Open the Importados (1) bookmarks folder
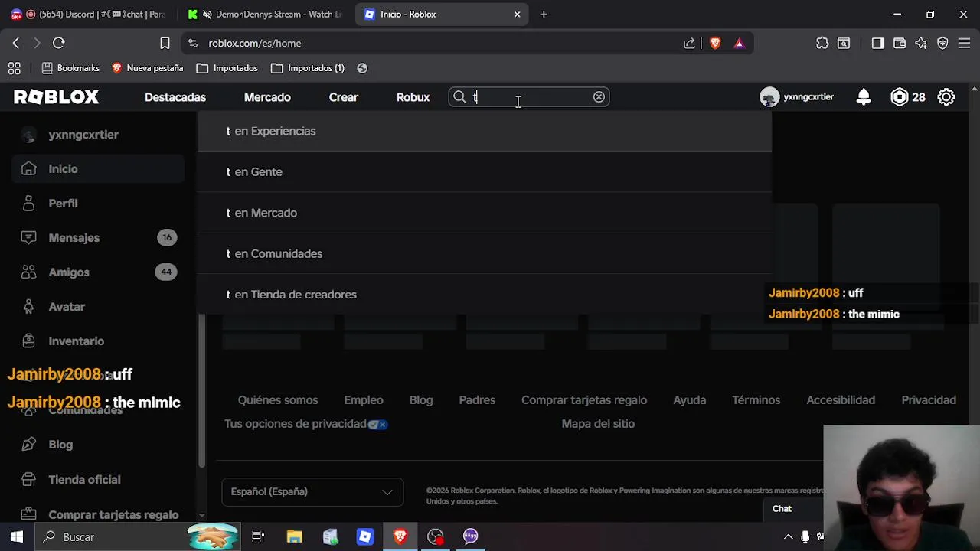Screen dimensions: 980x551 click(308, 68)
